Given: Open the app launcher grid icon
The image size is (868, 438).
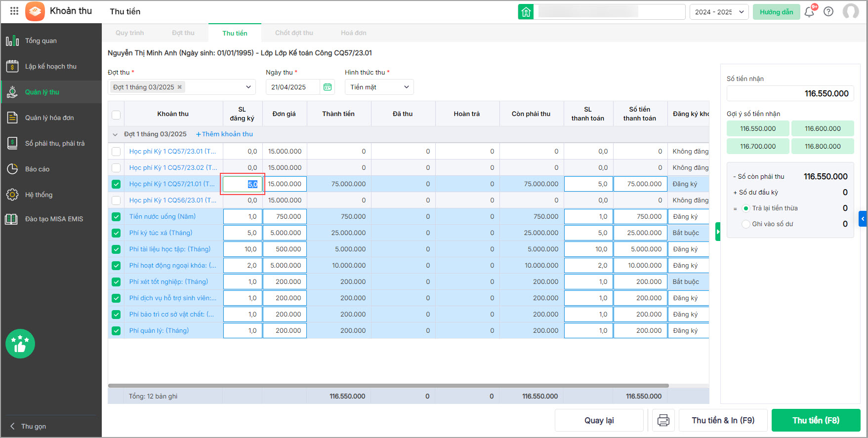Looking at the screenshot, I should click(x=14, y=11).
